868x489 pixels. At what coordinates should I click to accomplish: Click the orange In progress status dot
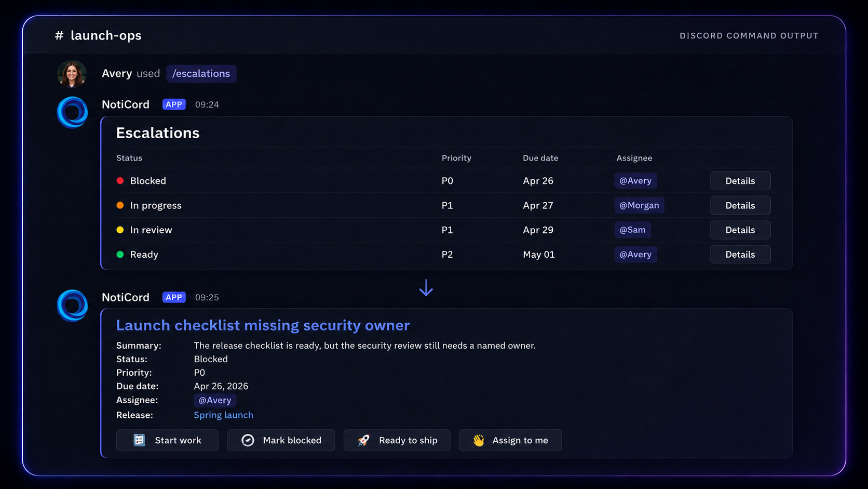120,205
